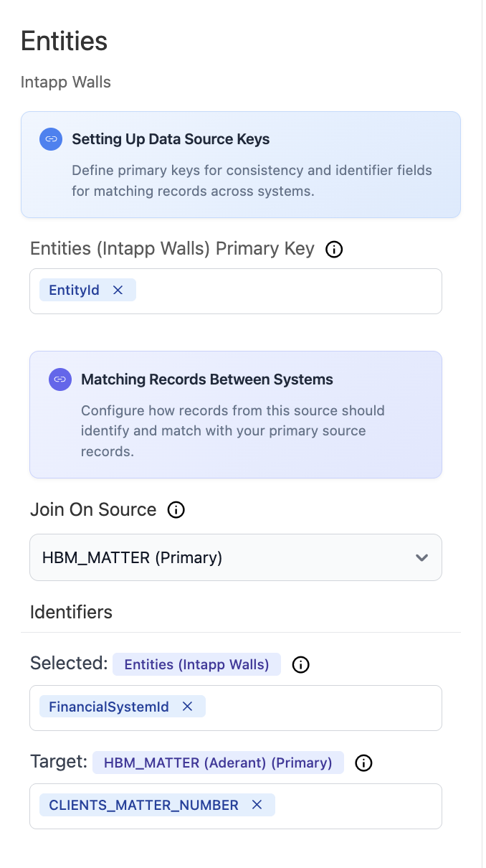Open the info icon beside Selected identifiers
486x868 pixels.
pos(300,664)
